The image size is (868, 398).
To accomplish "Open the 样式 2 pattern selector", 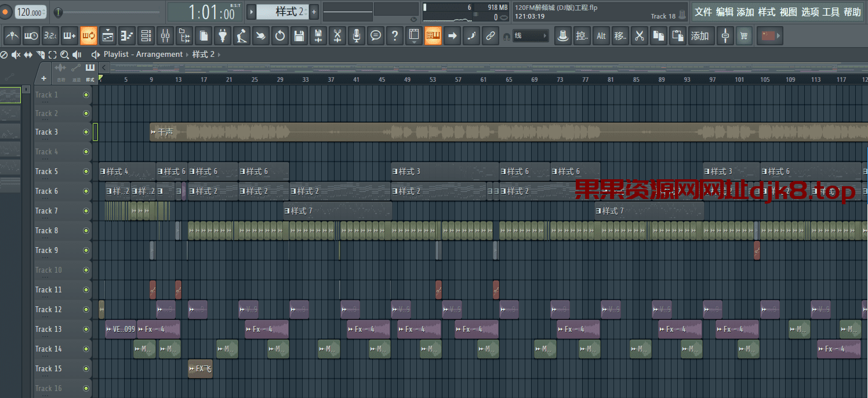I will [282, 12].
